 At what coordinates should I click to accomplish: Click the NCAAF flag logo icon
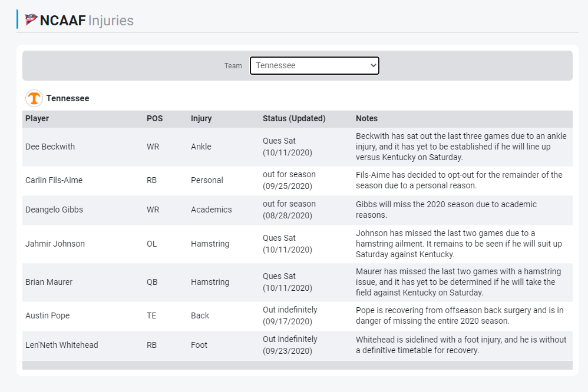31,19
